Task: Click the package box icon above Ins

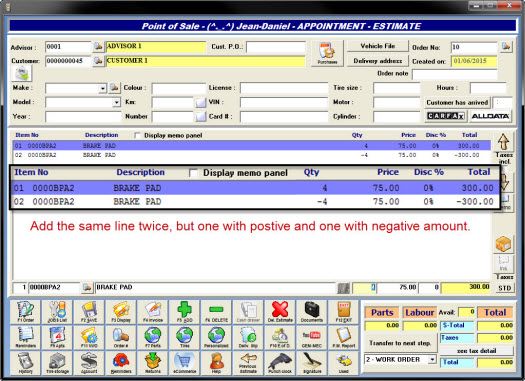Action: point(503,244)
